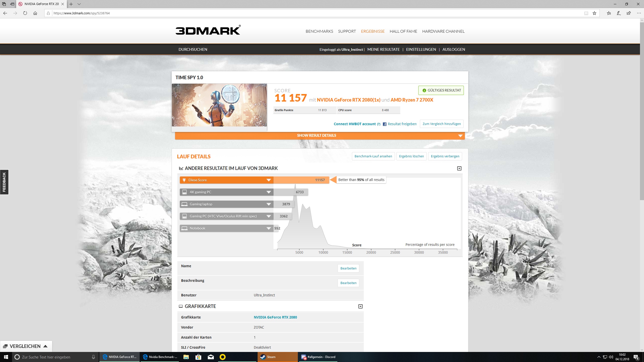Open the reading view icon in address bar
Image resolution: width=644 pixels, height=362 pixels.
pyautogui.click(x=586, y=13)
